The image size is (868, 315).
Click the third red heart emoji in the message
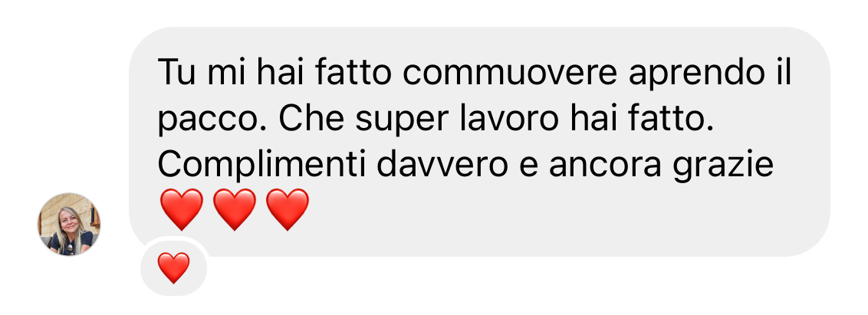pyautogui.click(x=288, y=209)
